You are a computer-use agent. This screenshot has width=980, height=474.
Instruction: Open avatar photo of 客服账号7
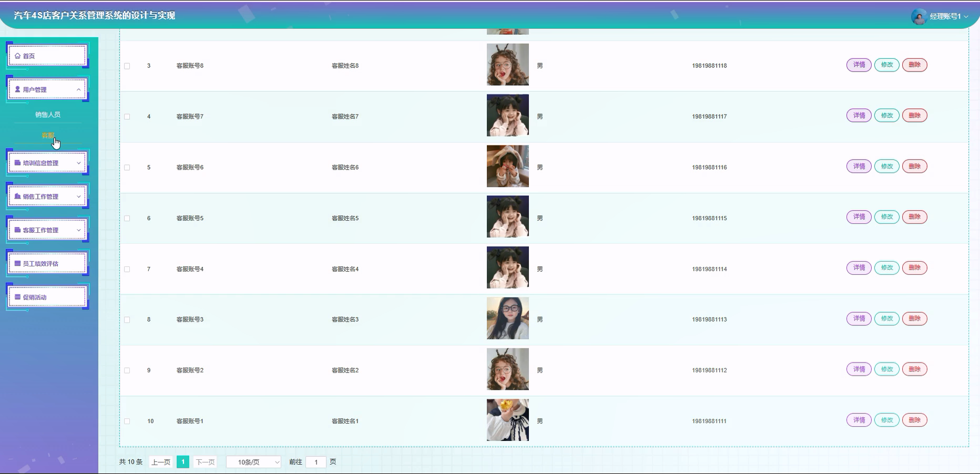click(508, 116)
